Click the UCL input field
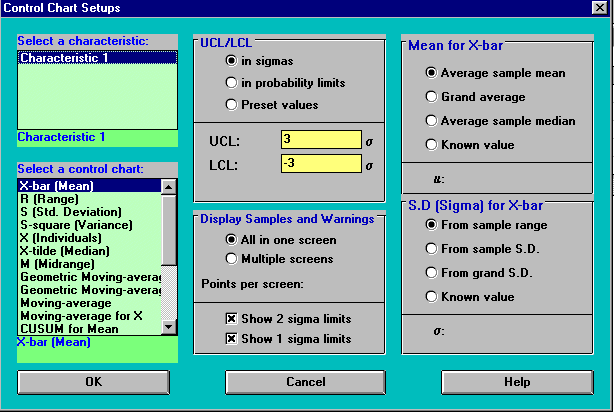The height and width of the screenshot is (413, 614). tap(320, 140)
